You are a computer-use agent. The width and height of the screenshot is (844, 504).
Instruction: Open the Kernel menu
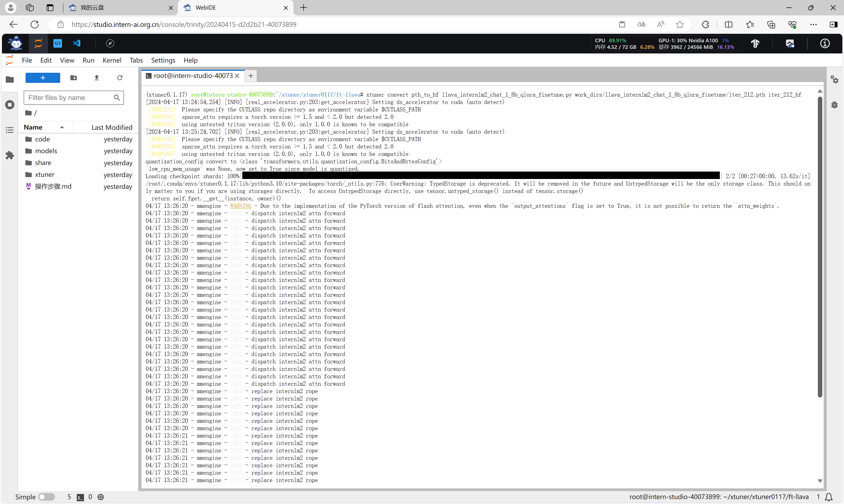pyautogui.click(x=112, y=60)
